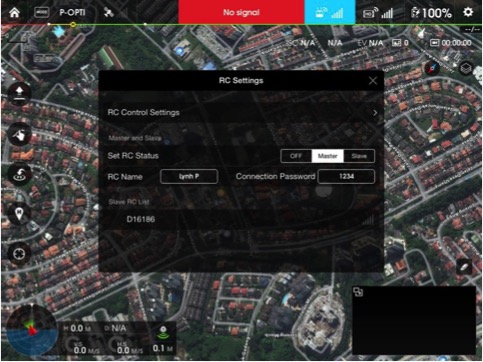Tap the return-to-home icon
Image resolution: width=483 pixels, height=362 pixels.
(x=19, y=174)
